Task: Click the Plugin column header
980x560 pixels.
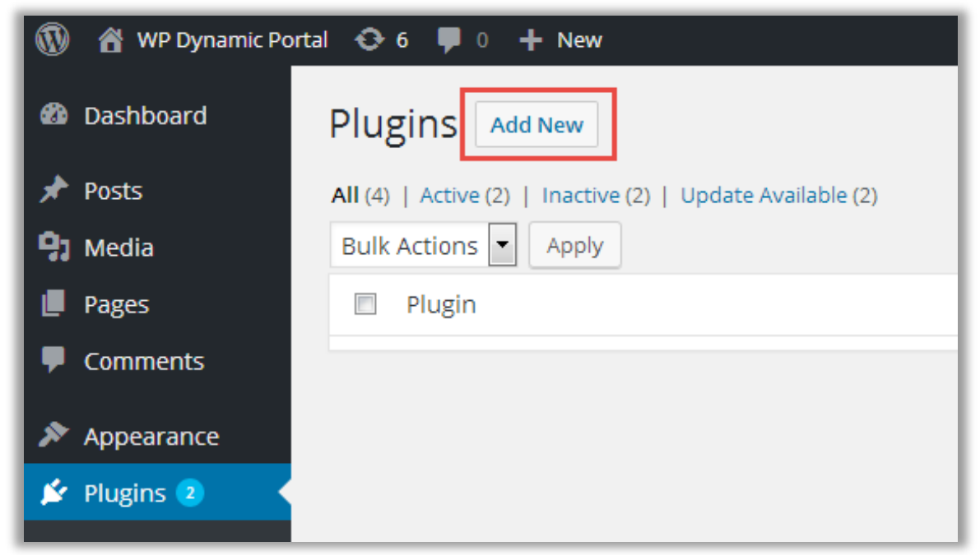Action: point(441,304)
